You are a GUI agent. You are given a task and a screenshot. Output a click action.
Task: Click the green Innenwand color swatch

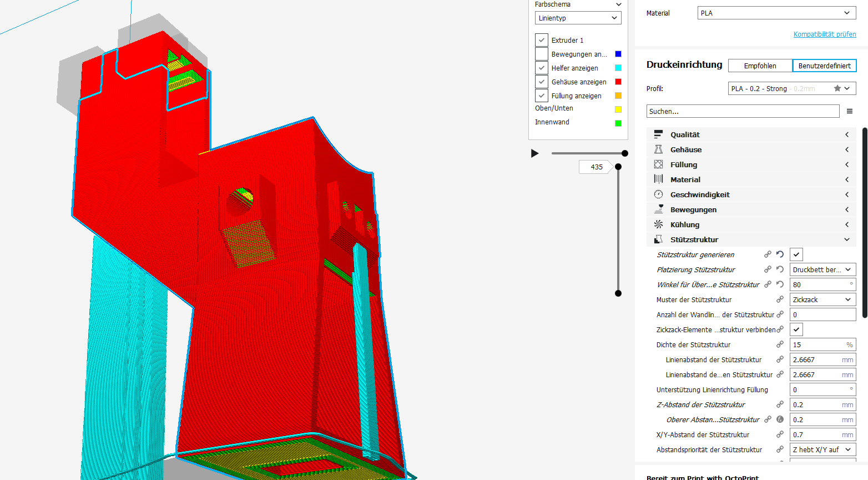click(x=618, y=123)
